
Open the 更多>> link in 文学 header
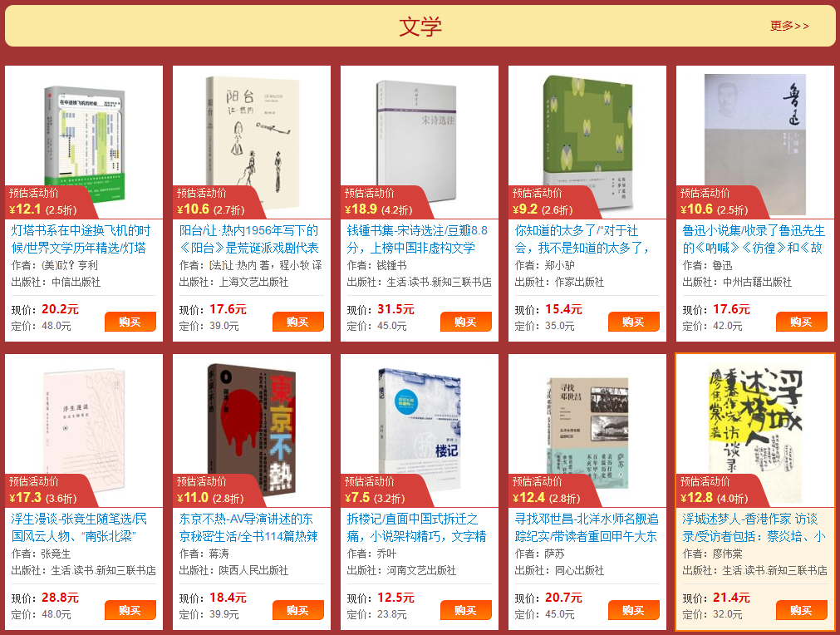click(x=789, y=26)
